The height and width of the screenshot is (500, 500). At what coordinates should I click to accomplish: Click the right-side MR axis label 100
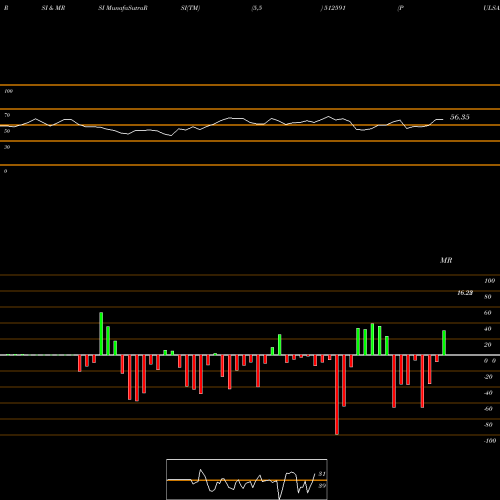(489, 281)
